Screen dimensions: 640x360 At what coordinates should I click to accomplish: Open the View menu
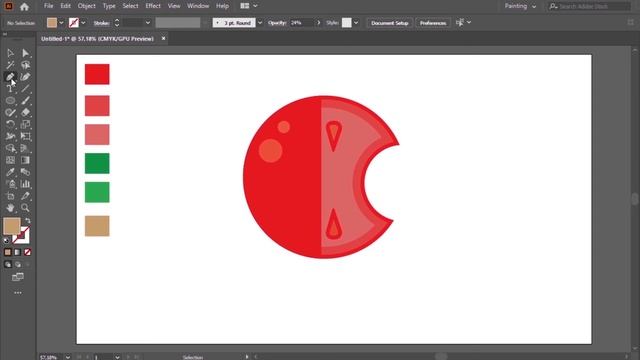coord(174,6)
